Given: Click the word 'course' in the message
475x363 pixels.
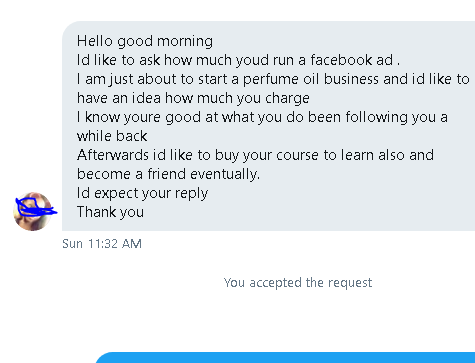Looking at the screenshot, I should point(298,156).
